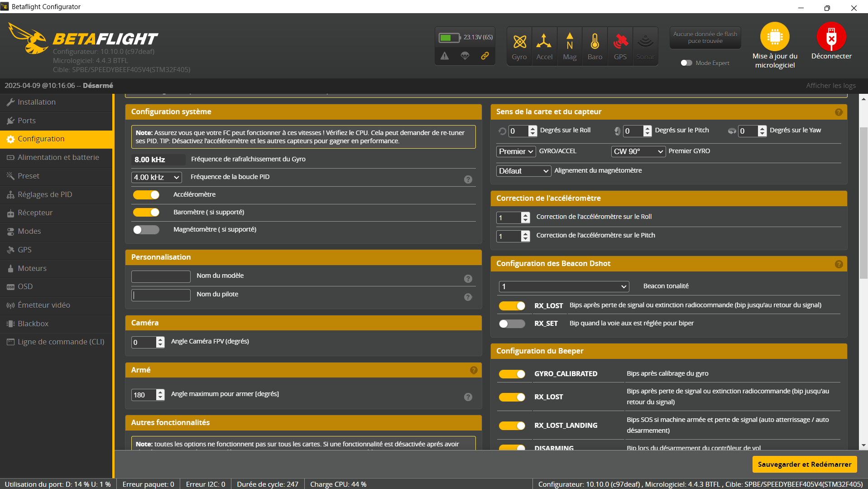Turn on Mode Expert switch

coord(686,63)
